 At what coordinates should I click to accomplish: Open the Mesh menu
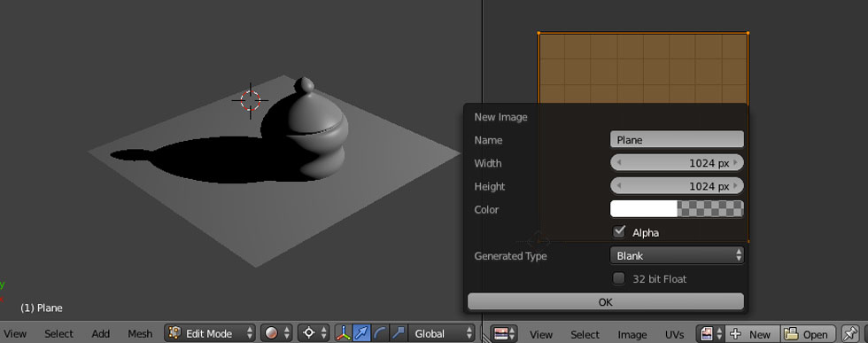(140, 333)
